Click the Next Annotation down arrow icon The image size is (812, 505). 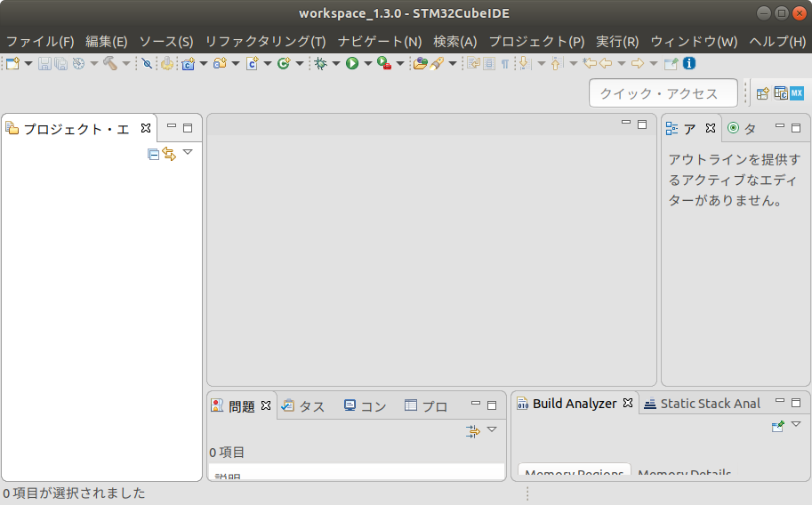[x=525, y=64]
